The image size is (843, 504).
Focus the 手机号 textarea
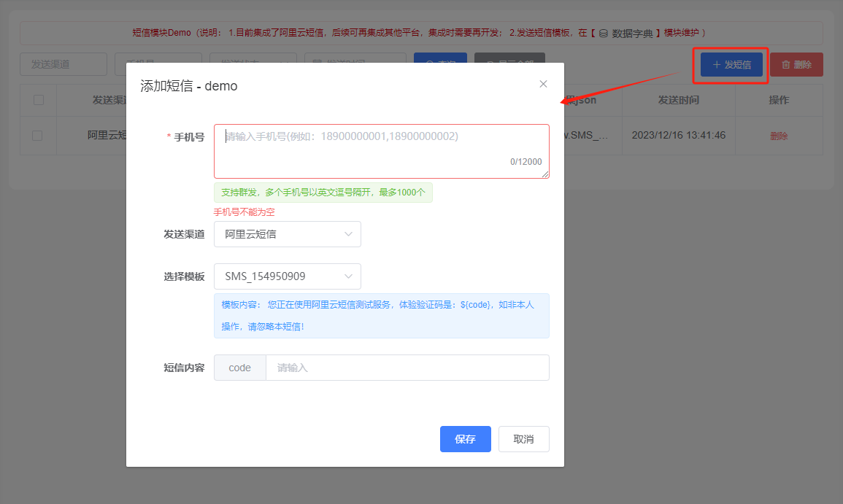point(381,151)
